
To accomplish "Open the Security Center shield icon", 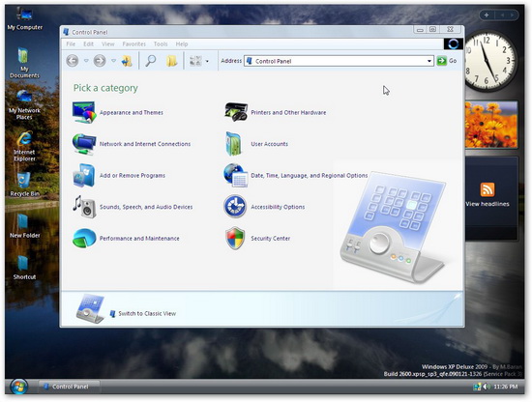I will point(235,238).
